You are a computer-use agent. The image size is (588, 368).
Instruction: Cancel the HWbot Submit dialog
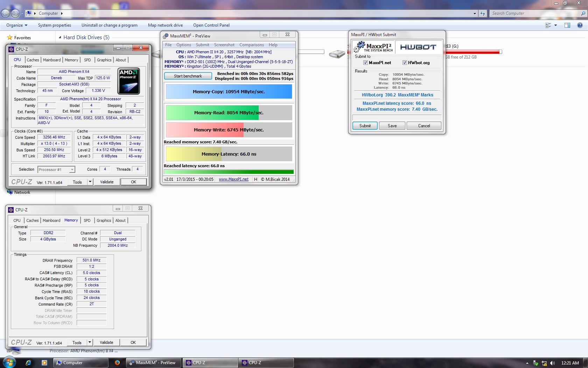pyautogui.click(x=424, y=126)
